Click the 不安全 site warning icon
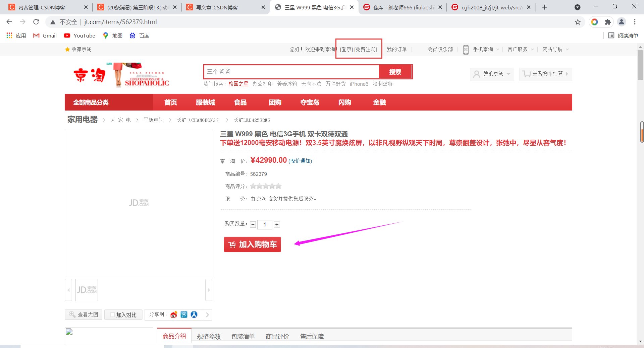Viewport: 644px width, 348px height. click(x=53, y=22)
